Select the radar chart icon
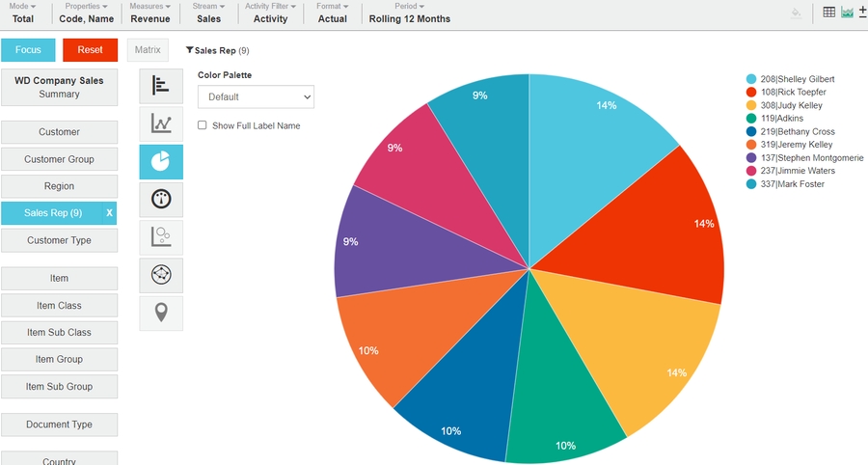Screen dimensions: 868x465 coord(161,275)
